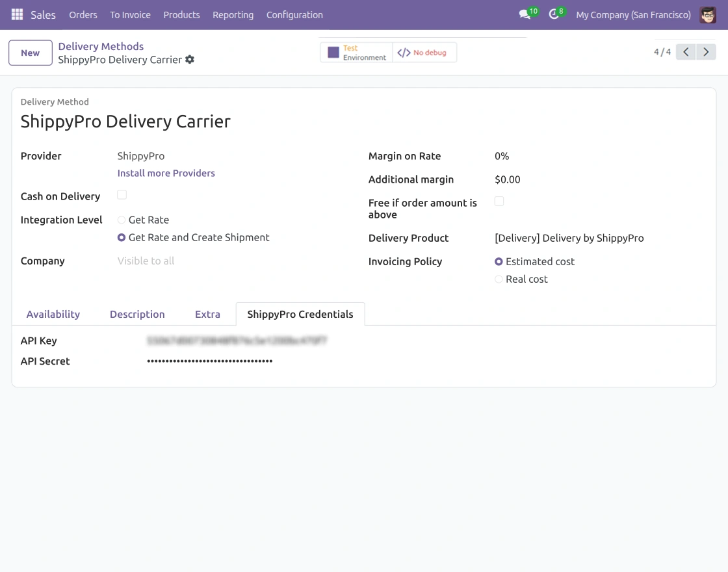Click the No debug code icon
Viewport: 728px width, 572px height.
[x=404, y=53]
